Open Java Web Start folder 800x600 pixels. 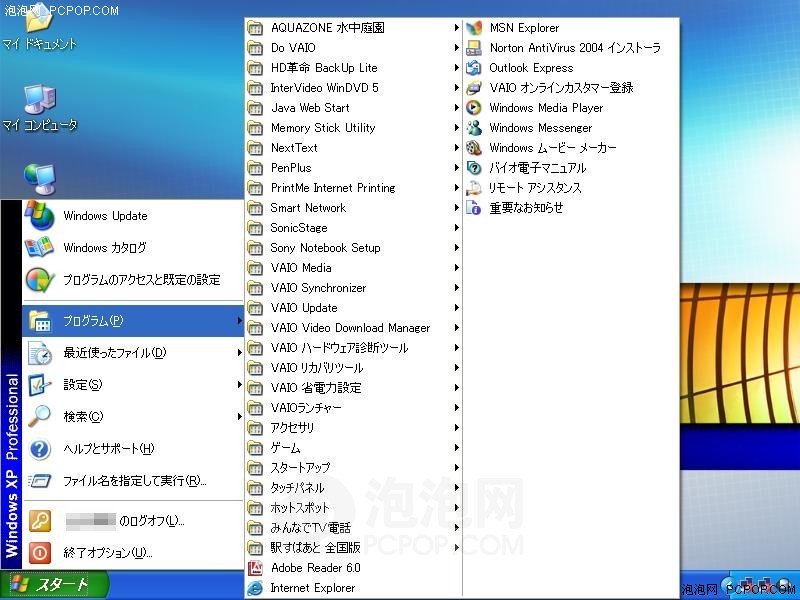point(354,108)
